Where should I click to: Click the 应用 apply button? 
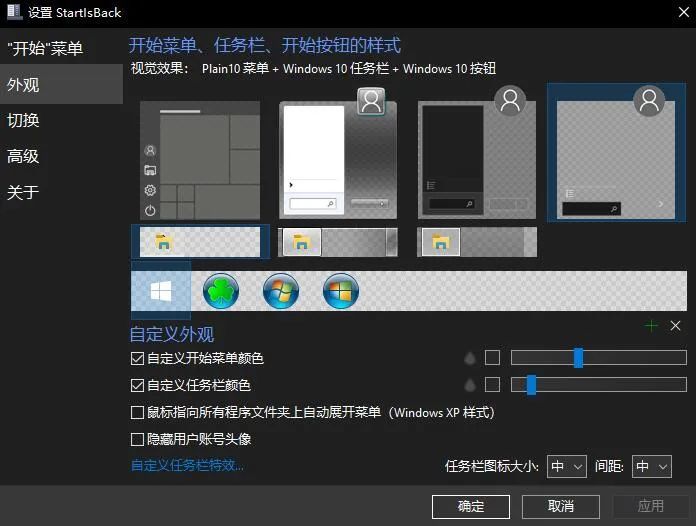[x=651, y=506]
